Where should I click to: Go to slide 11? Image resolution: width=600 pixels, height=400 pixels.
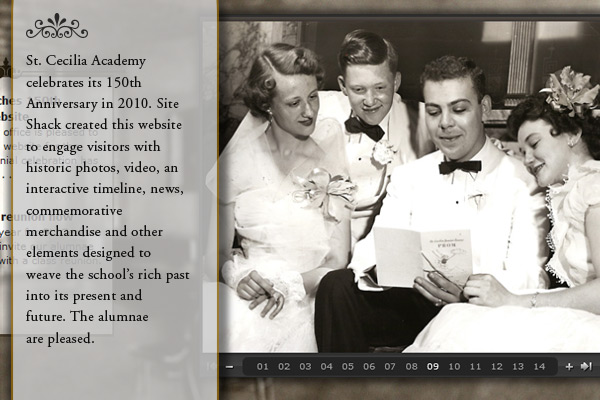[475, 367]
